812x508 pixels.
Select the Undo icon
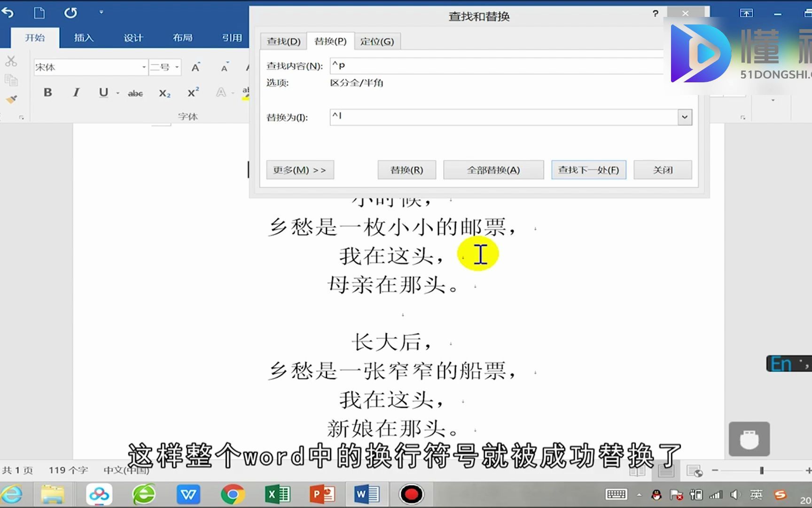click(x=8, y=13)
